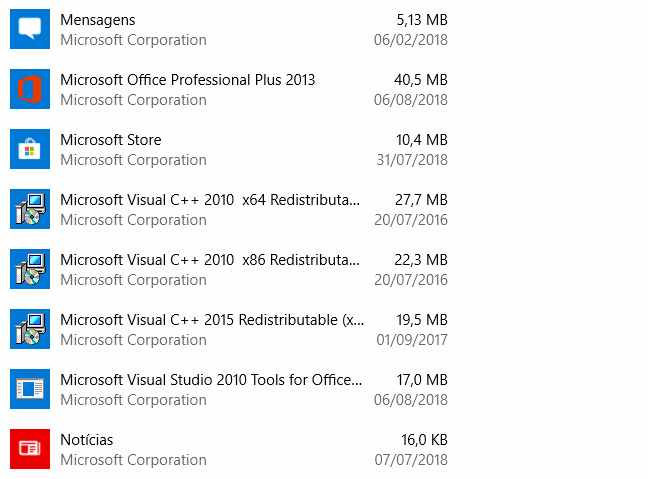
Task: Click the Visual C++ 2010 x86 installer icon
Action: tap(30, 269)
